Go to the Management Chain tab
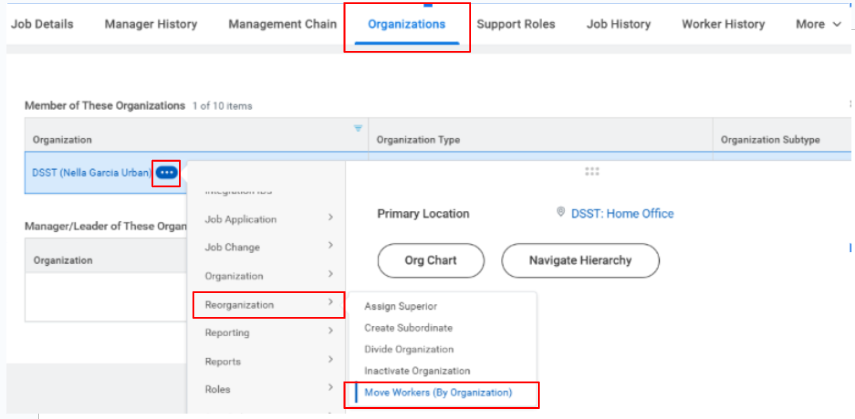Image resolution: width=855 pixels, height=419 pixels. point(282,24)
